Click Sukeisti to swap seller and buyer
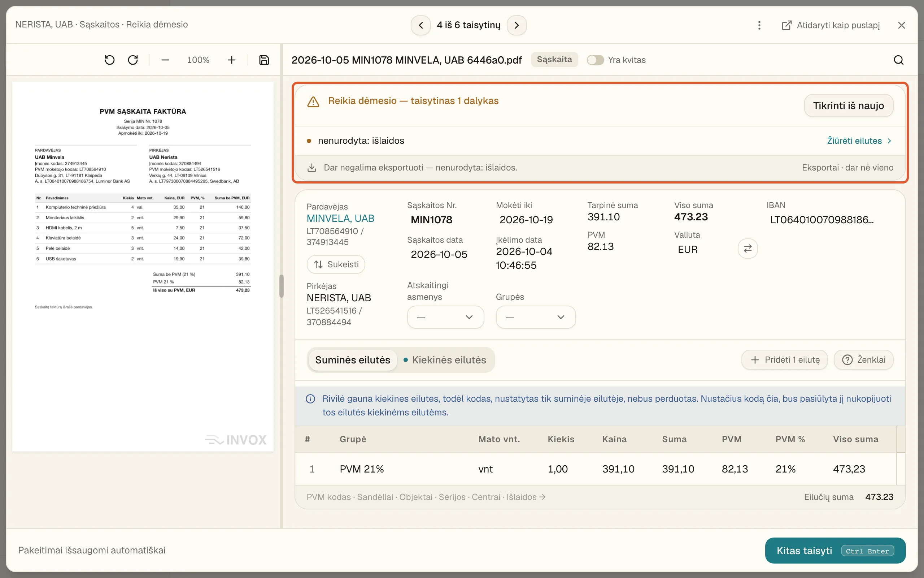The height and width of the screenshot is (578, 924). pos(336,264)
